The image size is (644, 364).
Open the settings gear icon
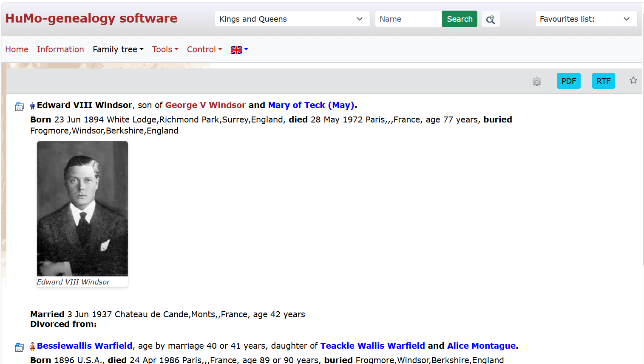coord(537,81)
